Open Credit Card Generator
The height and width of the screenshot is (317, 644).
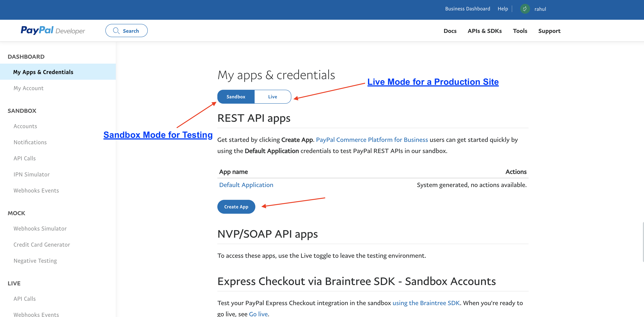(x=42, y=244)
